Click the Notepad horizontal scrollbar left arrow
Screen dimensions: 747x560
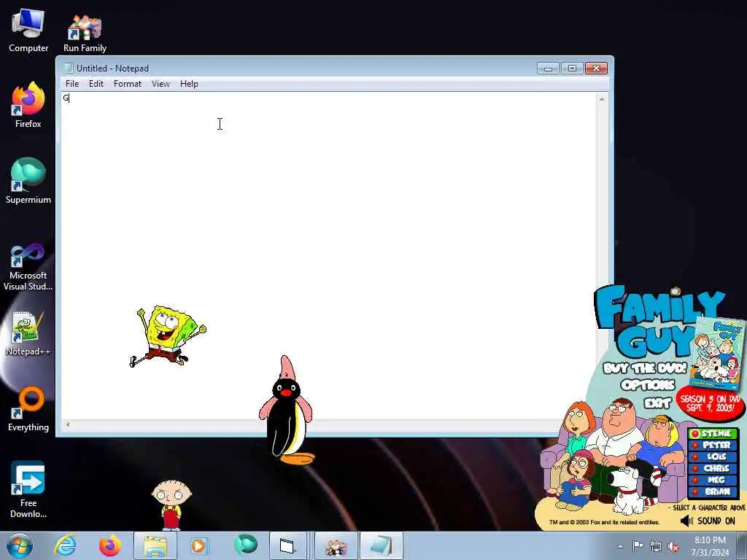click(x=68, y=425)
